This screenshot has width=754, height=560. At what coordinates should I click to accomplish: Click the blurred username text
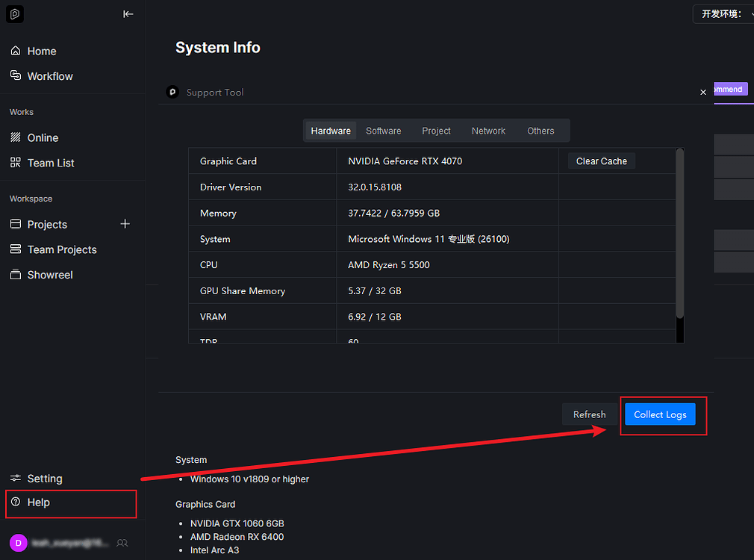click(x=70, y=543)
